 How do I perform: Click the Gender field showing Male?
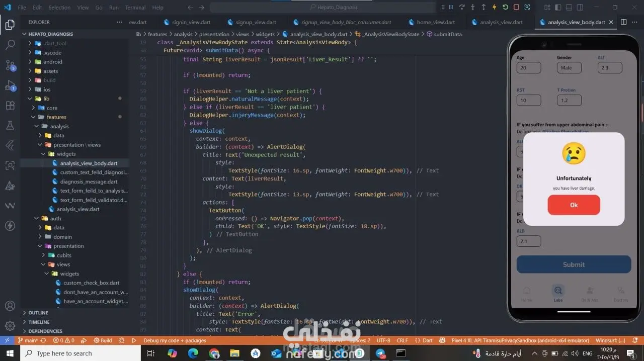[x=569, y=68]
